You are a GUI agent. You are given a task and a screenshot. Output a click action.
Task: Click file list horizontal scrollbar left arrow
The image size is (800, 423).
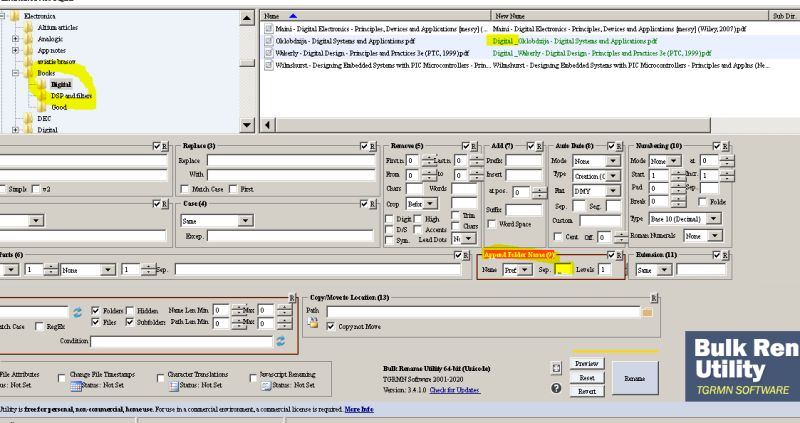pos(267,125)
